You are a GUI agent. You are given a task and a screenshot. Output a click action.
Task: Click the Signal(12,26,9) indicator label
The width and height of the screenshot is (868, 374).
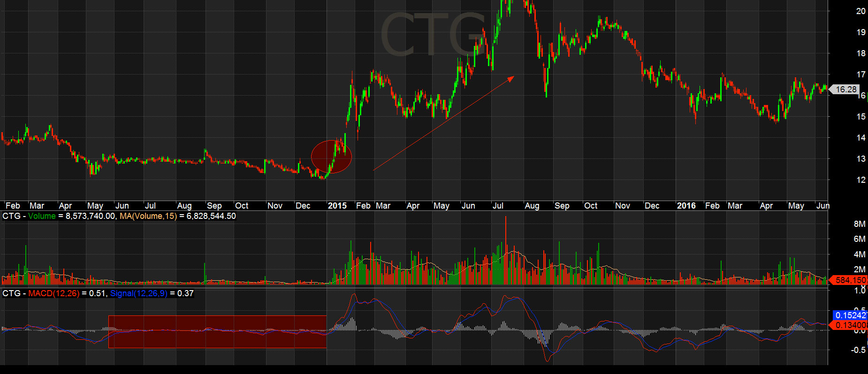point(138,293)
